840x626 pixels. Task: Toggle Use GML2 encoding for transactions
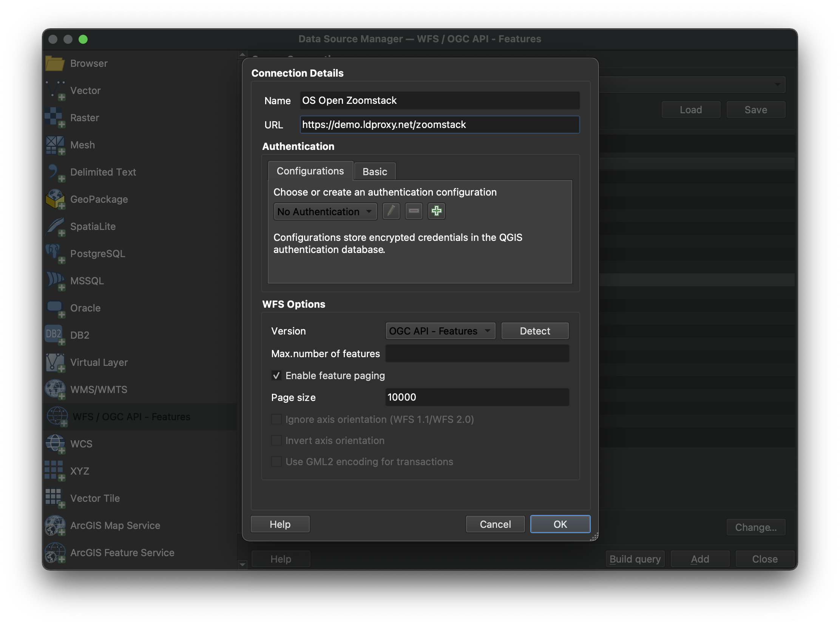(x=276, y=462)
